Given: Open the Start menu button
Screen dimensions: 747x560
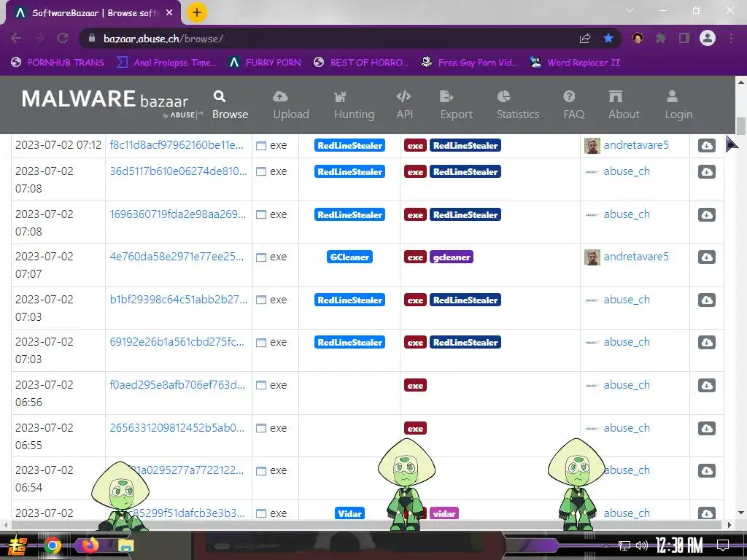Looking at the screenshot, I should tap(16, 545).
